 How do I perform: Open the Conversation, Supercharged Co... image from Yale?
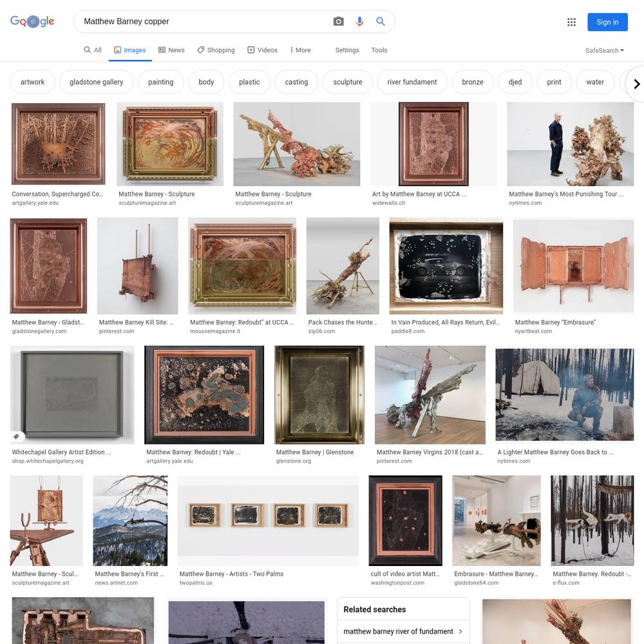click(x=59, y=144)
